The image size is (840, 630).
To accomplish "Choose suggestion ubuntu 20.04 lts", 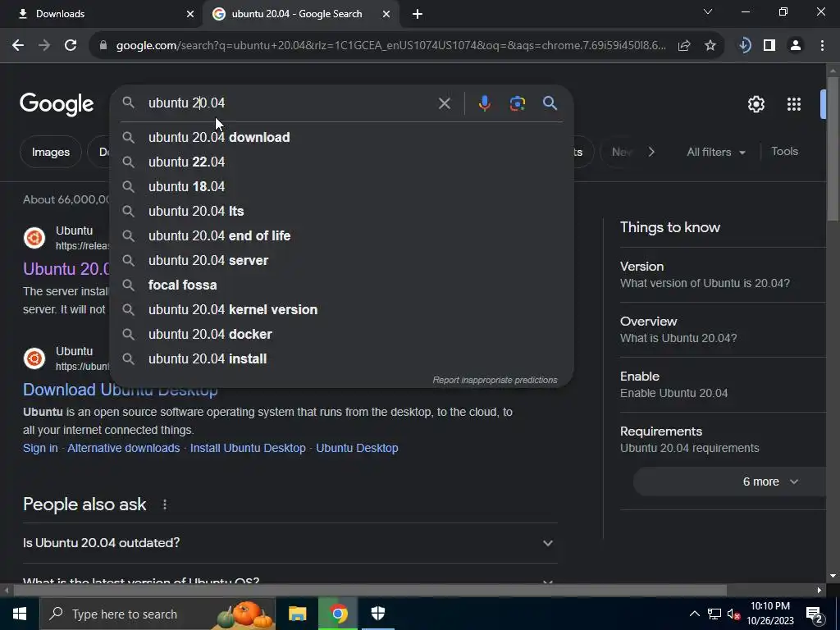I will click(342, 211).
